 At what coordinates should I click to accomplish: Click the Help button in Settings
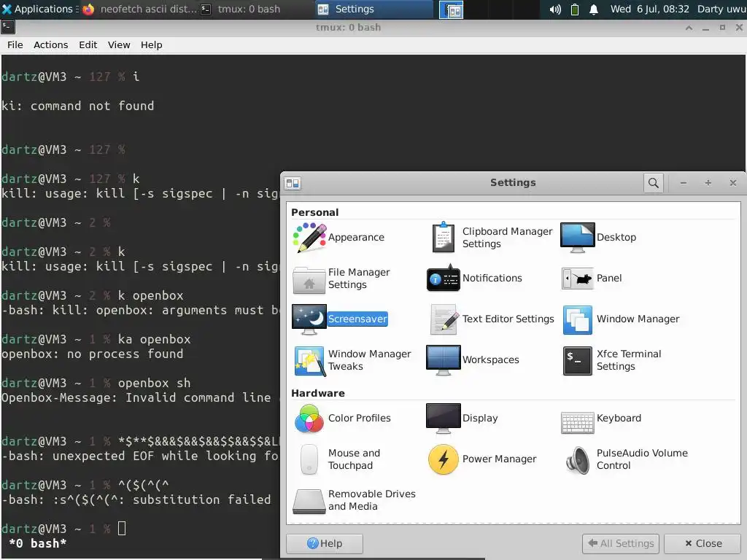pyautogui.click(x=325, y=543)
